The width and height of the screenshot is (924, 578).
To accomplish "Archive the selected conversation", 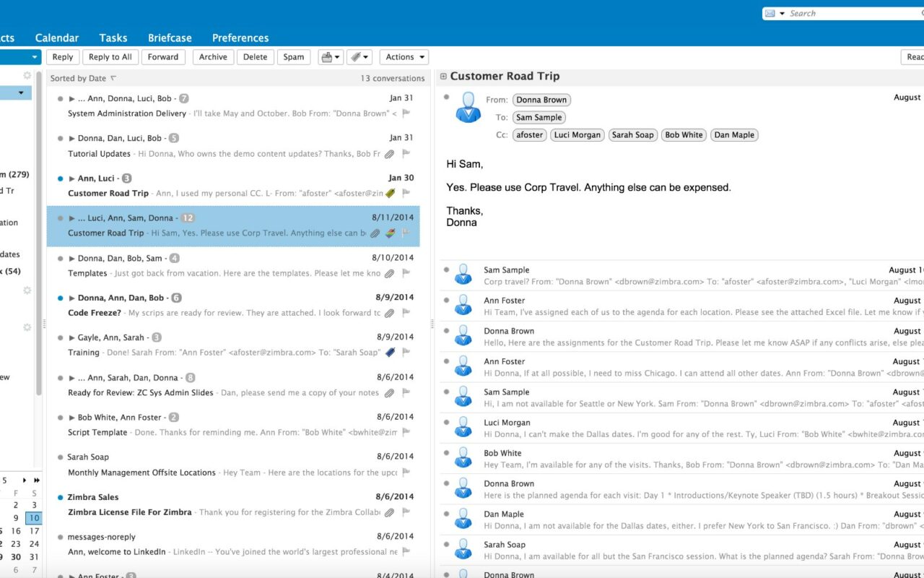I will (x=213, y=57).
